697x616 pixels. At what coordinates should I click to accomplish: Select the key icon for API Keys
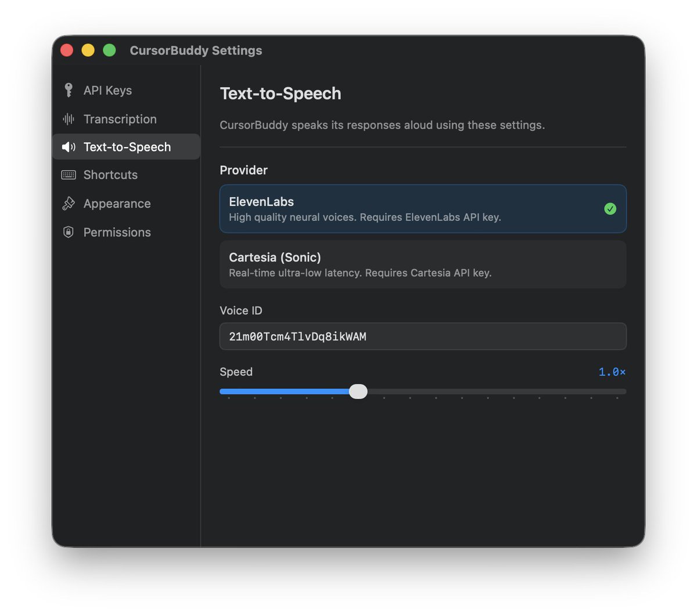tap(69, 90)
